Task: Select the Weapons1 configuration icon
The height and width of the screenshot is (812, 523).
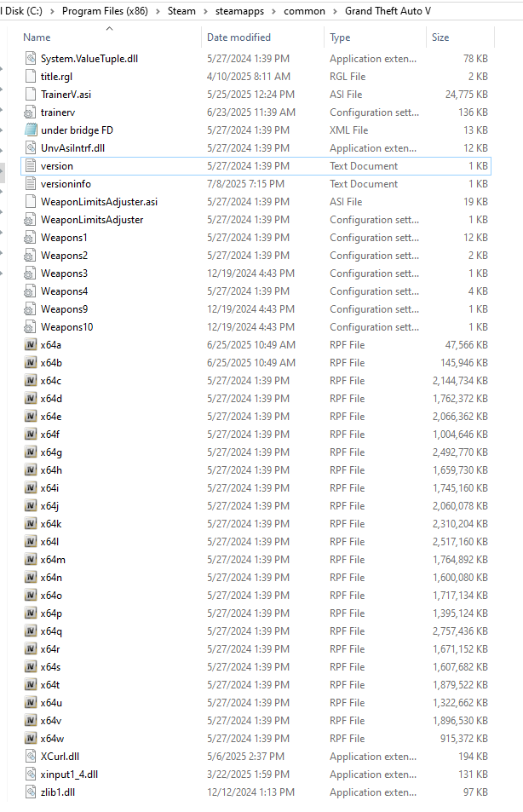Action: 31,238
